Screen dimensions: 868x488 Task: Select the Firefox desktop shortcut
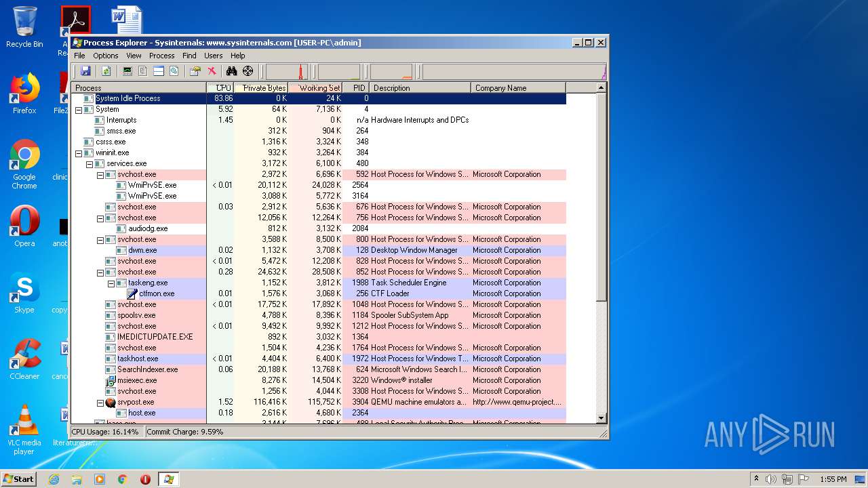pyautogui.click(x=24, y=94)
